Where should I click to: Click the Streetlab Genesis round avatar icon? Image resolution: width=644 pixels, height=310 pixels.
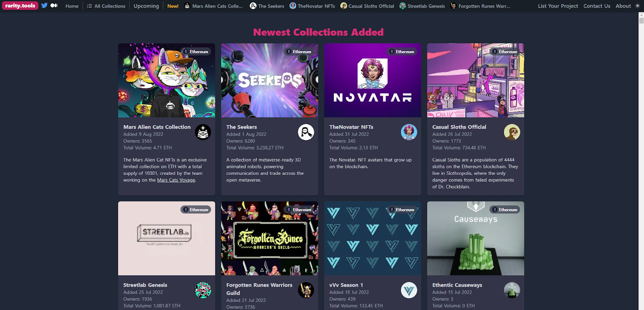tap(203, 290)
